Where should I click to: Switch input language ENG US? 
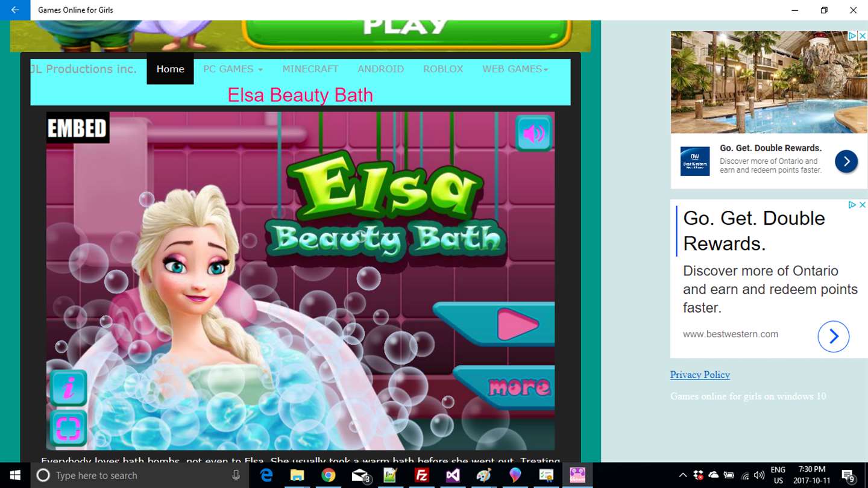[778, 475]
